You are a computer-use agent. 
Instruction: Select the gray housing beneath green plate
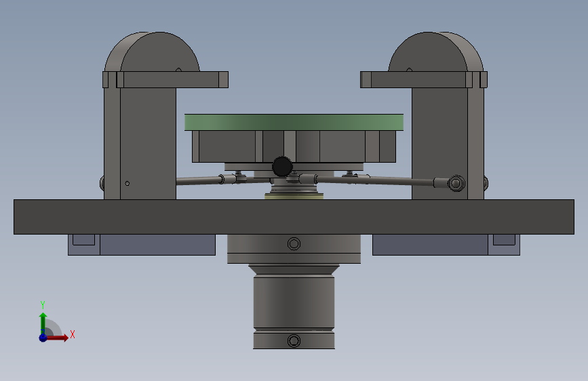click(x=294, y=146)
